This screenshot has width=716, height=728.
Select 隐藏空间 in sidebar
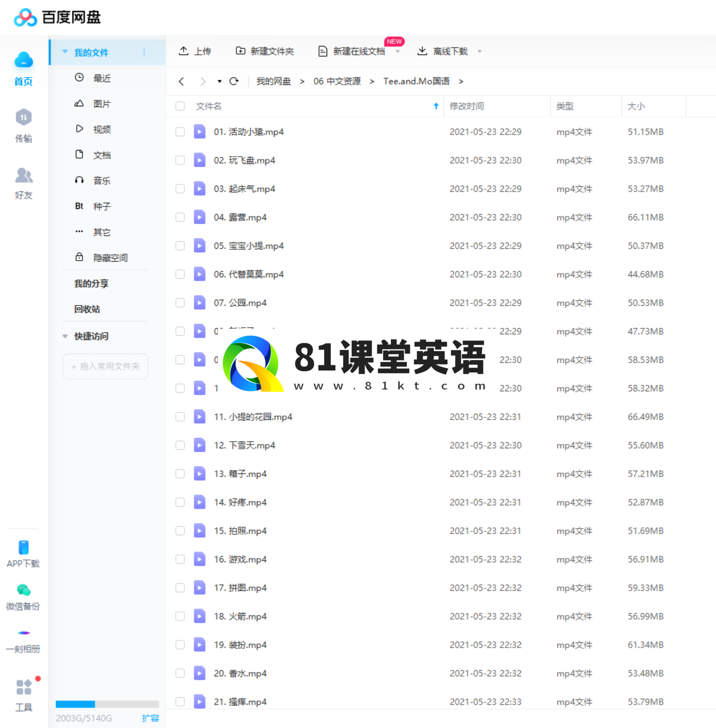coord(111,258)
